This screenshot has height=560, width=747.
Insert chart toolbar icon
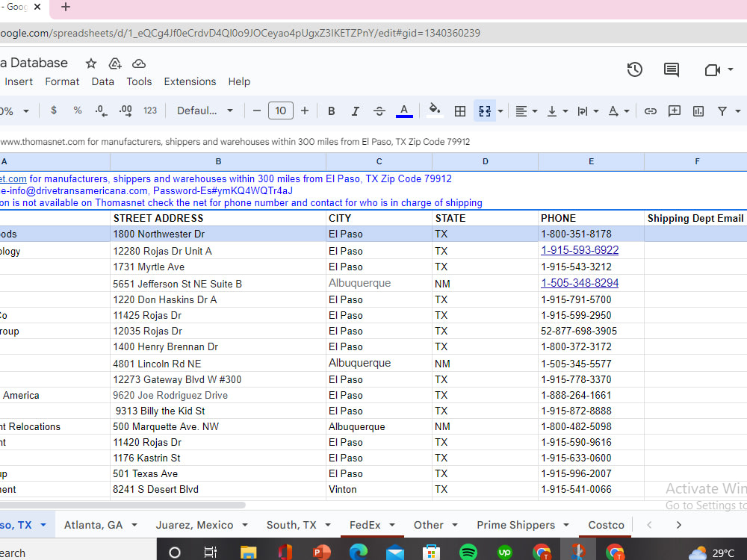698,111
